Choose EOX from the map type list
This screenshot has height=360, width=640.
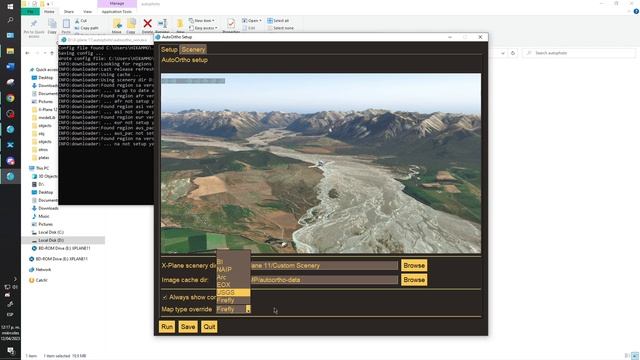point(233,284)
